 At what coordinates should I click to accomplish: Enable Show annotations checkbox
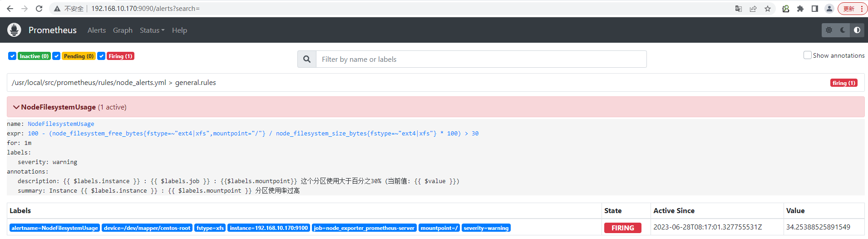[x=808, y=55]
